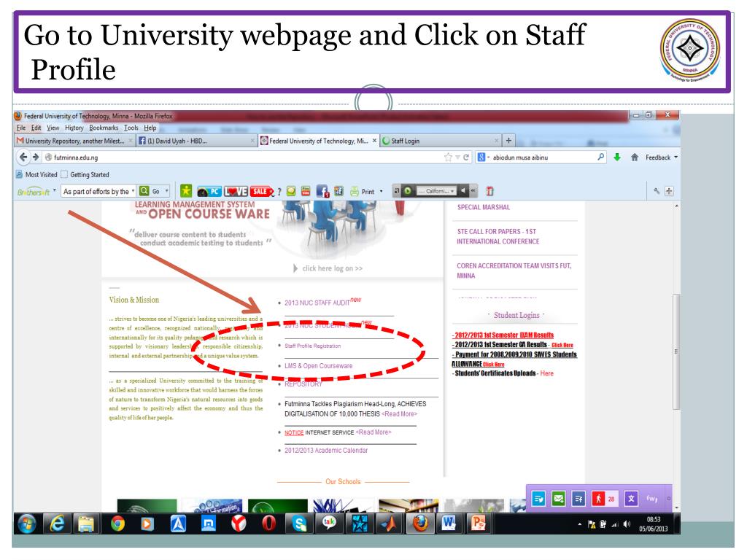
Task: Open Internet Explorer from taskbar
Action: [x=57, y=524]
